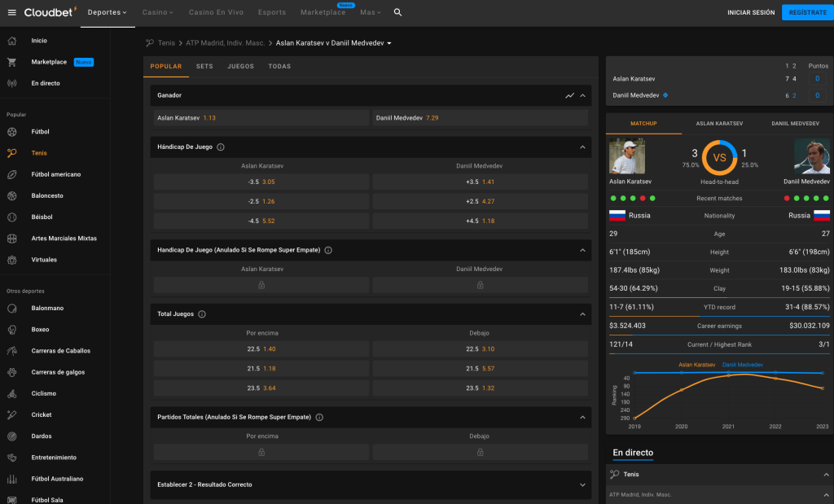Click the Dardos target icon

click(11, 436)
